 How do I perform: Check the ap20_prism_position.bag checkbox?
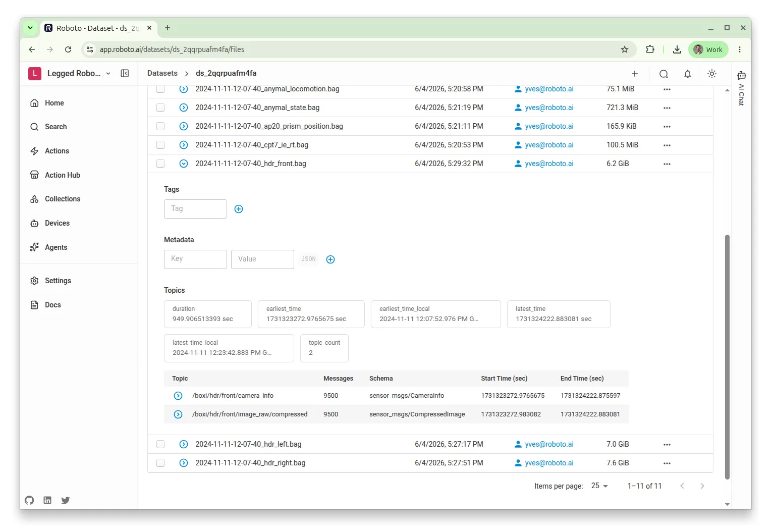coord(160,126)
